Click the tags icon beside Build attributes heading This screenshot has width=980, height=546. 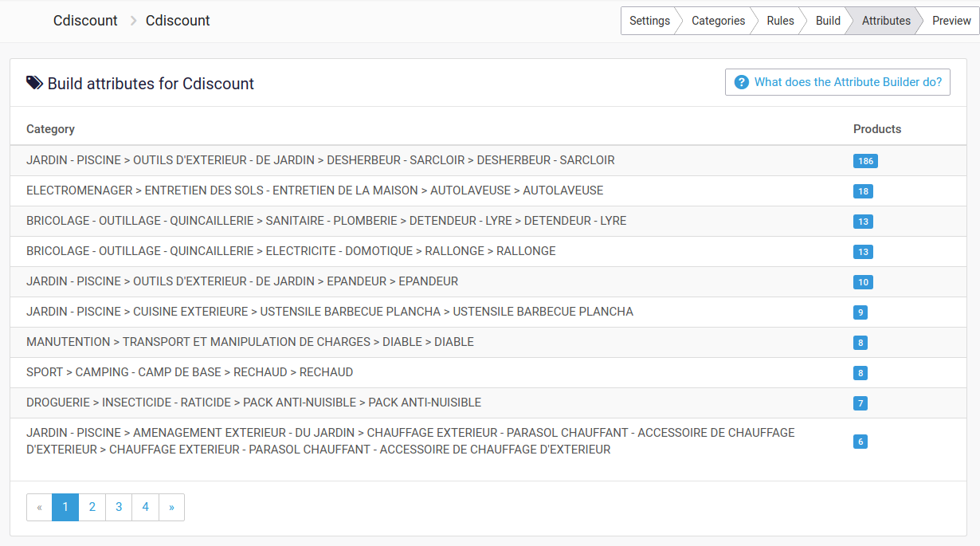[x=34, y=83]
